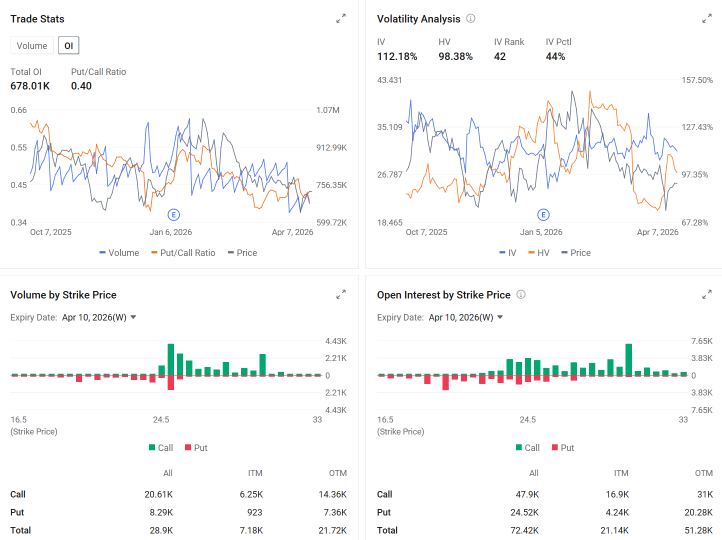Toggle the IV series in Volatility legend
Screen dimensions: 722x540
(x=508, y=253)
